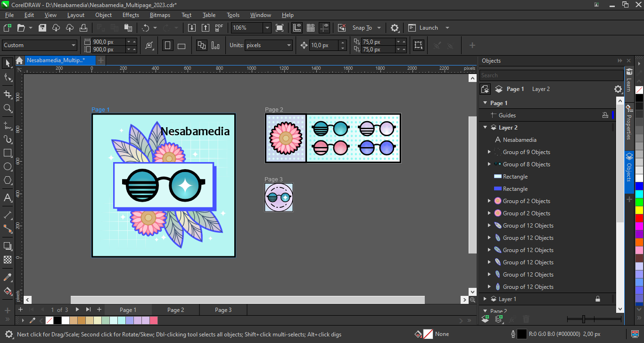Pick the Eyedropper tool
This screenshot has height=343, width=644.
coord(8,277)
